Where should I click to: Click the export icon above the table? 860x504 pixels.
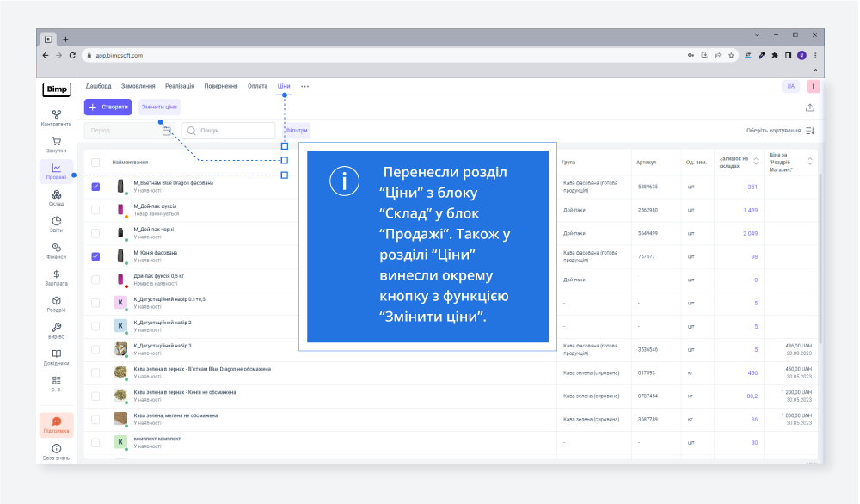(809, 108)
